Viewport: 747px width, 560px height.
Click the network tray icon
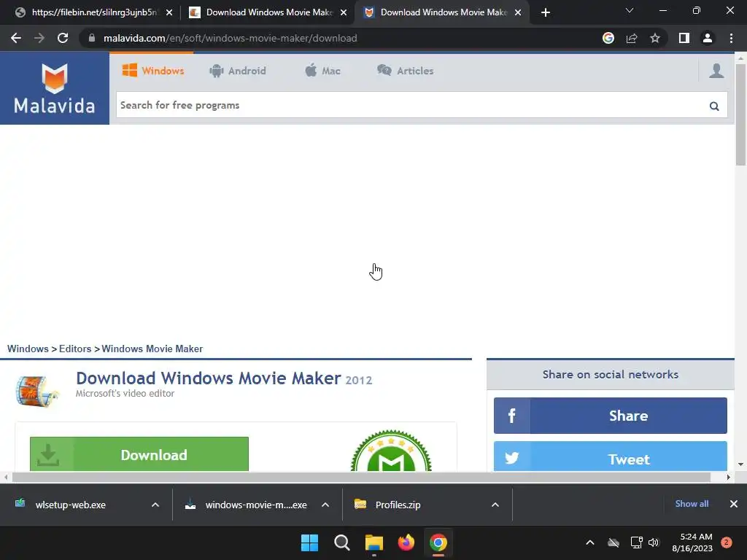tap(636, 542)
